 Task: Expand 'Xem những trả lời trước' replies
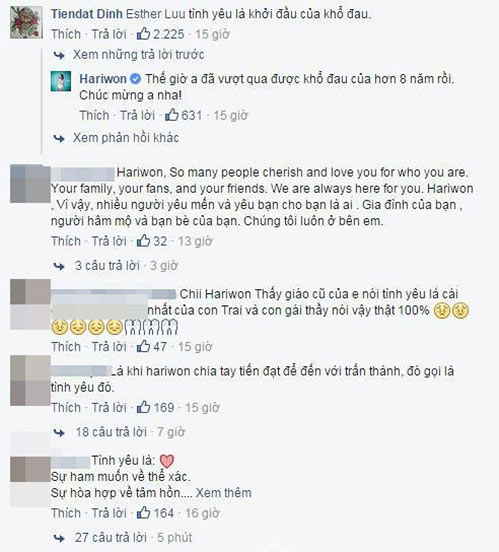coord(138,55)
